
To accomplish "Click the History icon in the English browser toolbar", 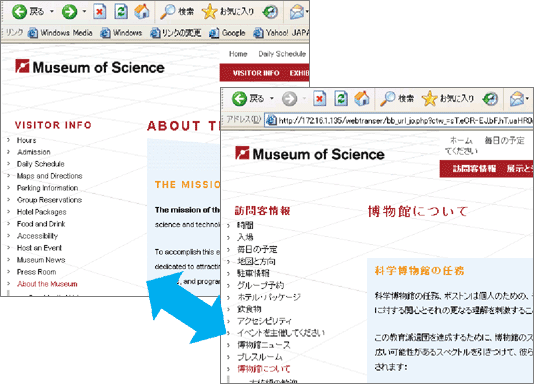I will 270,12.
